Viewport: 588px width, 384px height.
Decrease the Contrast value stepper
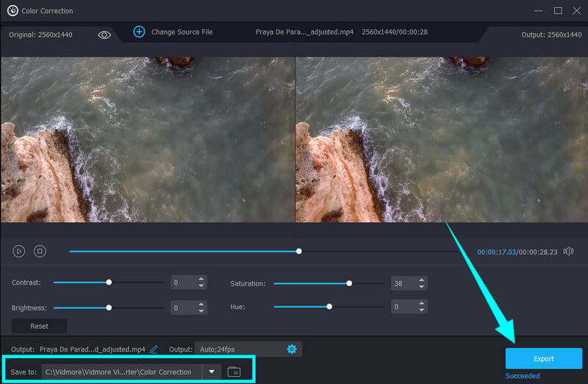(201, 286)
